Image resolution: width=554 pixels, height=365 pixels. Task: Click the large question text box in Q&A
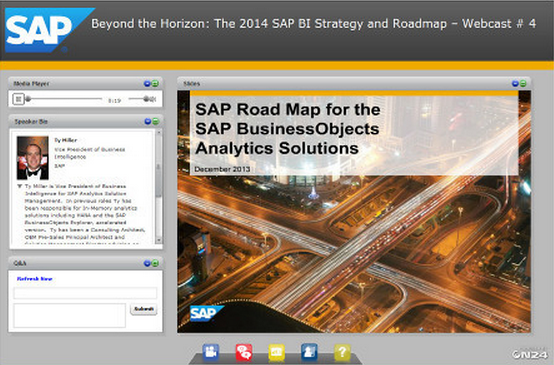[70, 316]
